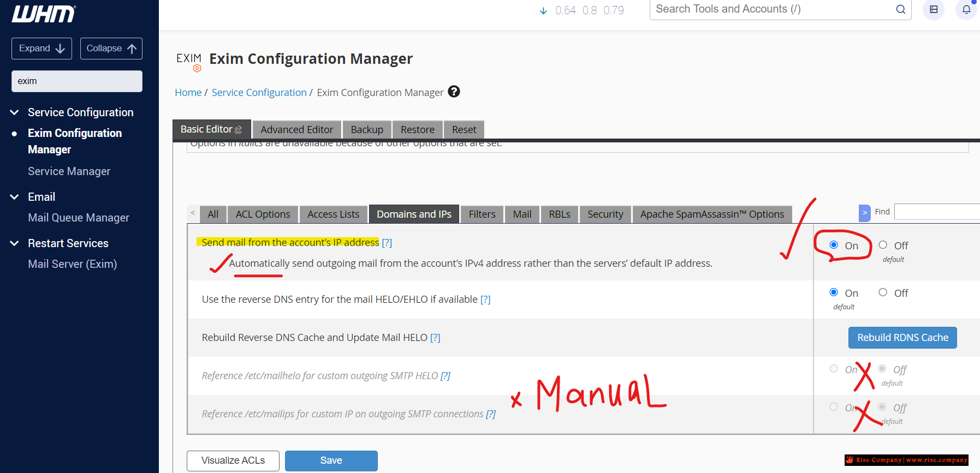Show the All options tab

(x=213, y=214)
